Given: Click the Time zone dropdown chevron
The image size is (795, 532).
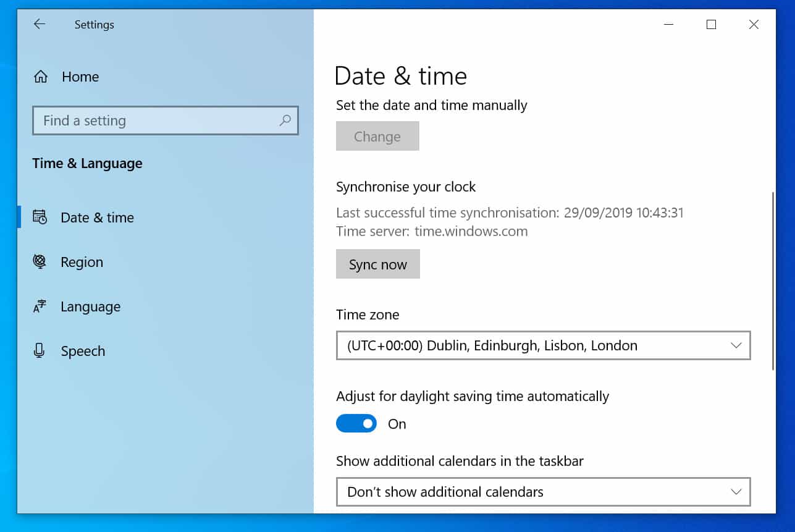Looking at the screenshot, I should coord(736,345).
